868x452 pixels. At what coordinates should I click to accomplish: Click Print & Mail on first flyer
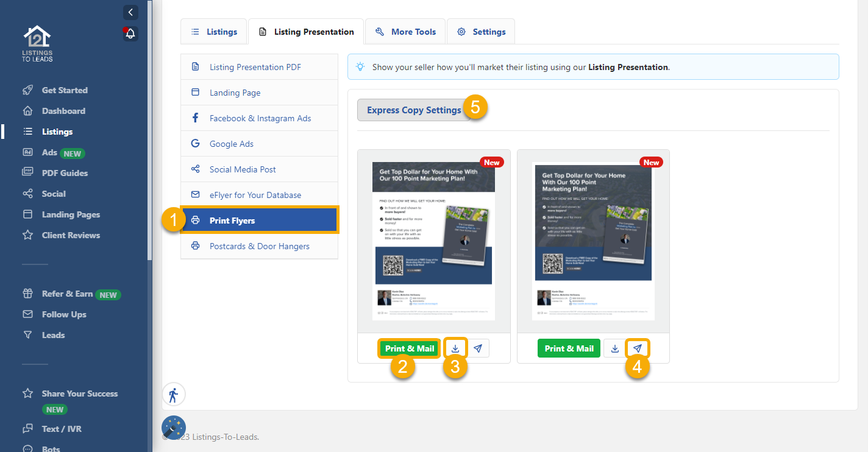click(x=410, y=348)
